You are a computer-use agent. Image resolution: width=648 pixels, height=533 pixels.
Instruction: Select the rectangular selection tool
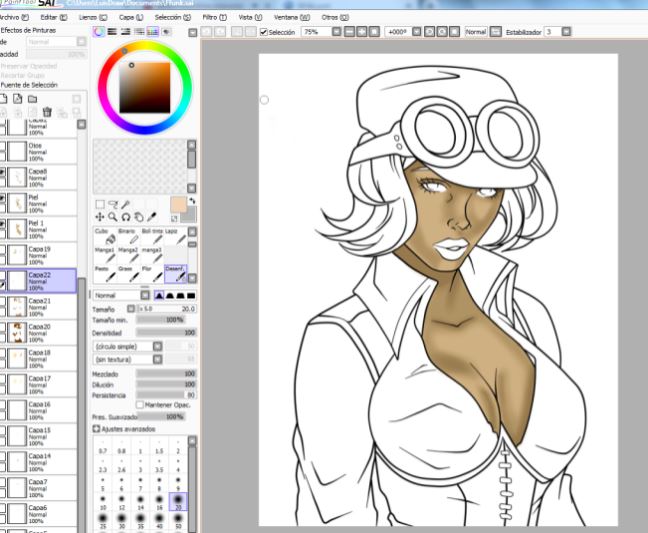(100, 203)
